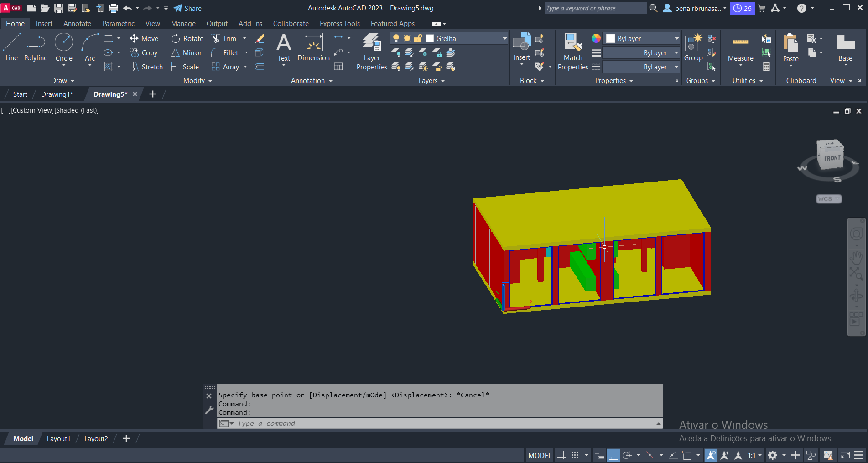Open the Express Tools tab
Screen dimensions: 868x463
click(x=340, y=24)
